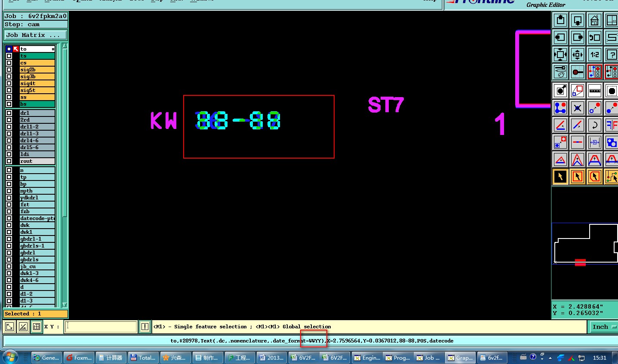This screenshot has width=618, height=364.
Task: Toggle the checkbox for layer ts
Action: (x=9, y=56)
